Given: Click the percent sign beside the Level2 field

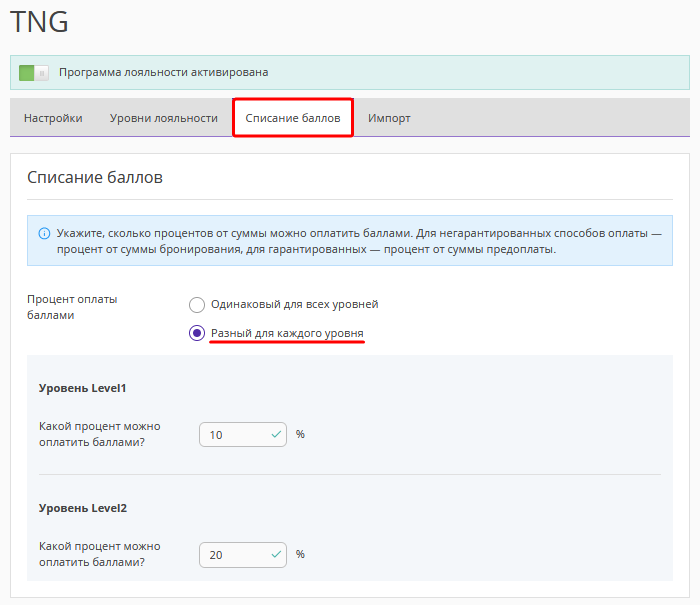Looking at the screenshot, I should coord(300,554).
